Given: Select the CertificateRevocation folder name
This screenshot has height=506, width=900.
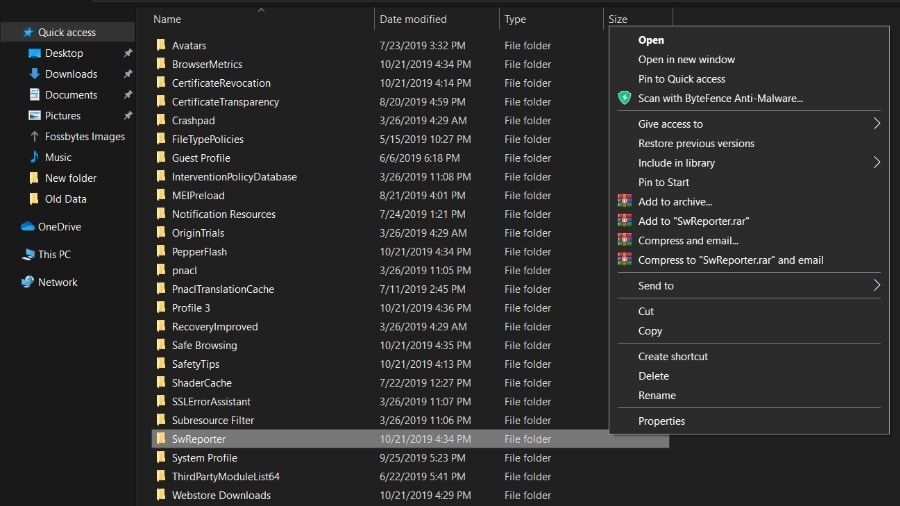Looking at the screenshot, I should pos(221,83).
